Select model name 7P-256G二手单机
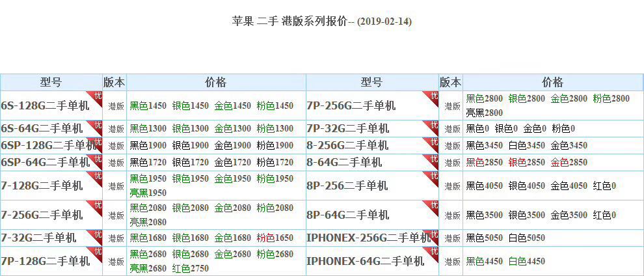The image size is (644, 276). tap(351, 106)
